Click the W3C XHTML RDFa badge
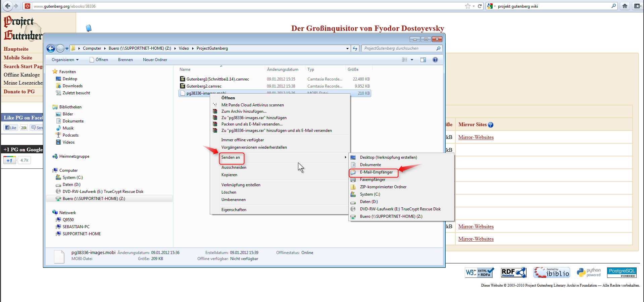644x302 pixels. (x=480, y=272)
